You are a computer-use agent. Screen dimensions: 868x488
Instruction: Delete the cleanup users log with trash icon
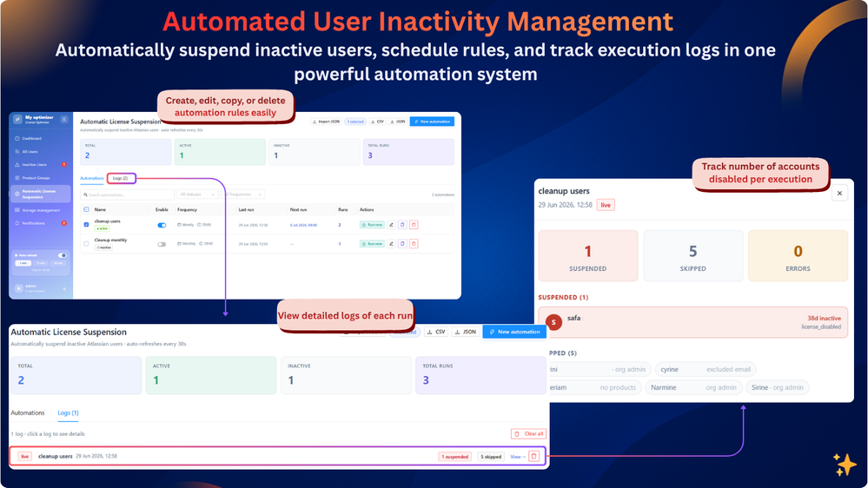[533, 457]
